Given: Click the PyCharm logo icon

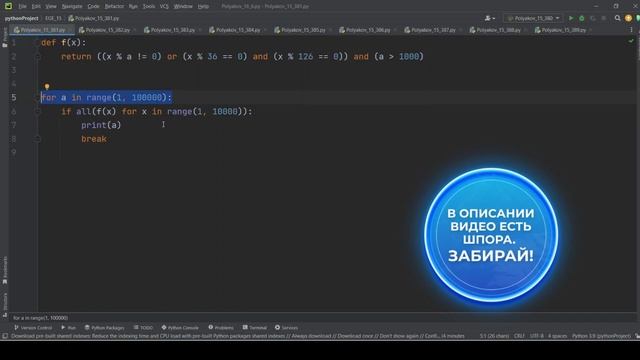Looking at the screenshot, I should (x=8, y=6).
